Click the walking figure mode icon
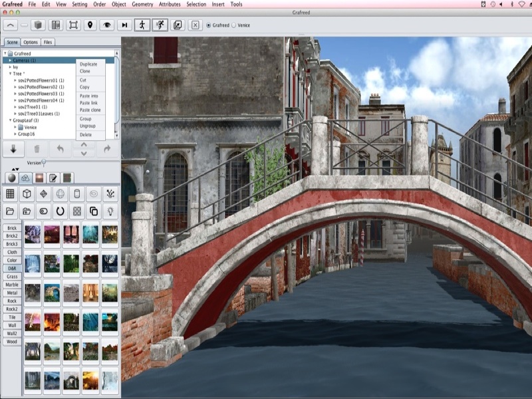 (x=141, y=25)
